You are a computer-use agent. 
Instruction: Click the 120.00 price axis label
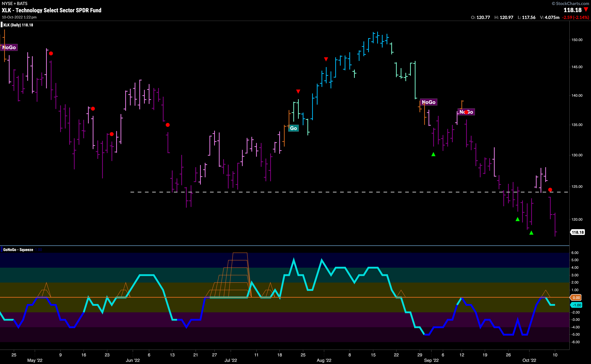[x=577, y=219]
